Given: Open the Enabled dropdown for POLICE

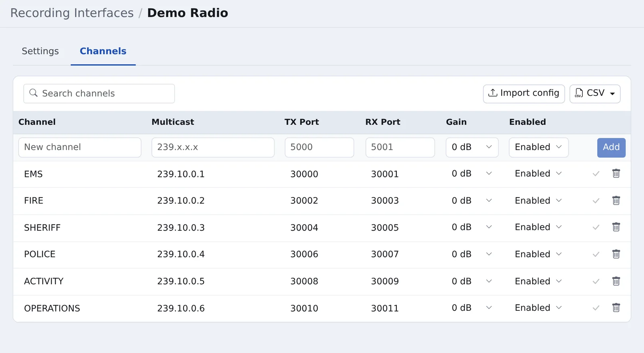Looking at the screenshot, I should [x=539, y=254].
